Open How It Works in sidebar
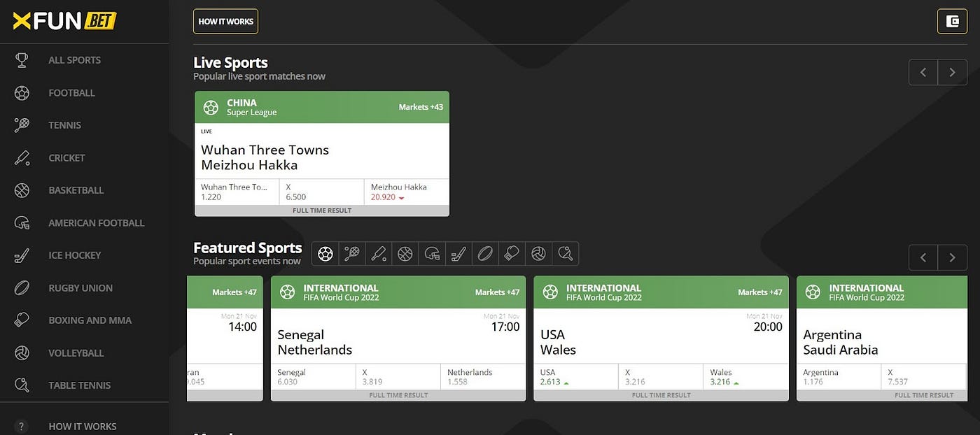Image resolution: width=980 pixels, height=435 pixels. coord(82,426)
